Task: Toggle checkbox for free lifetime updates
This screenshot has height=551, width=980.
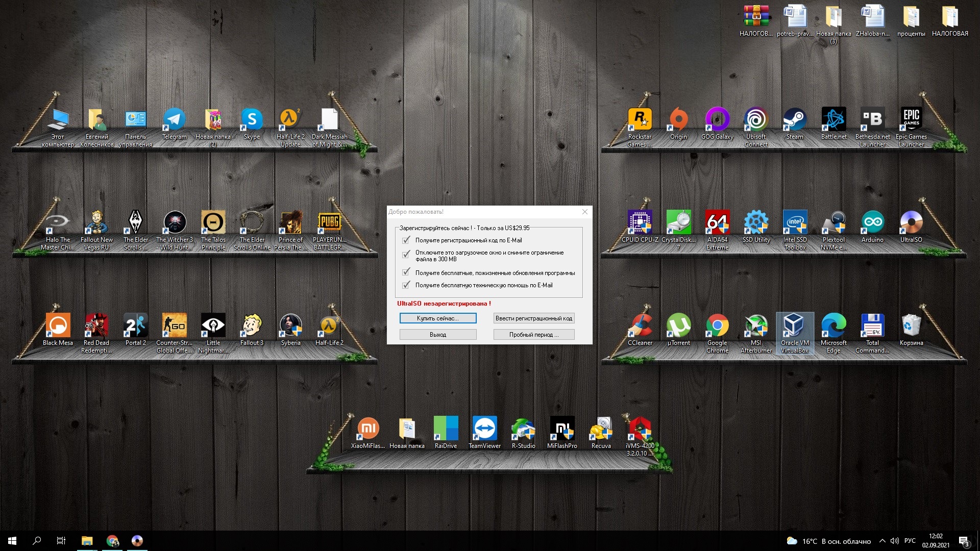Action: point(406,272)
